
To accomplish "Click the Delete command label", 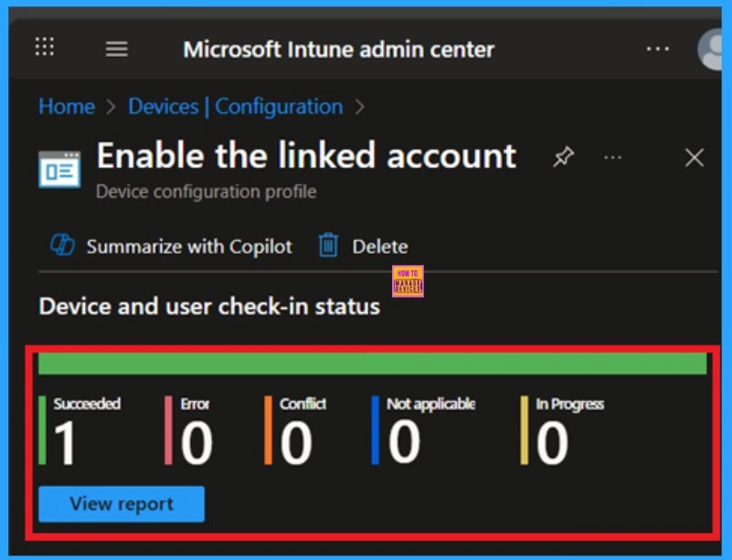I will coord(380,247).
